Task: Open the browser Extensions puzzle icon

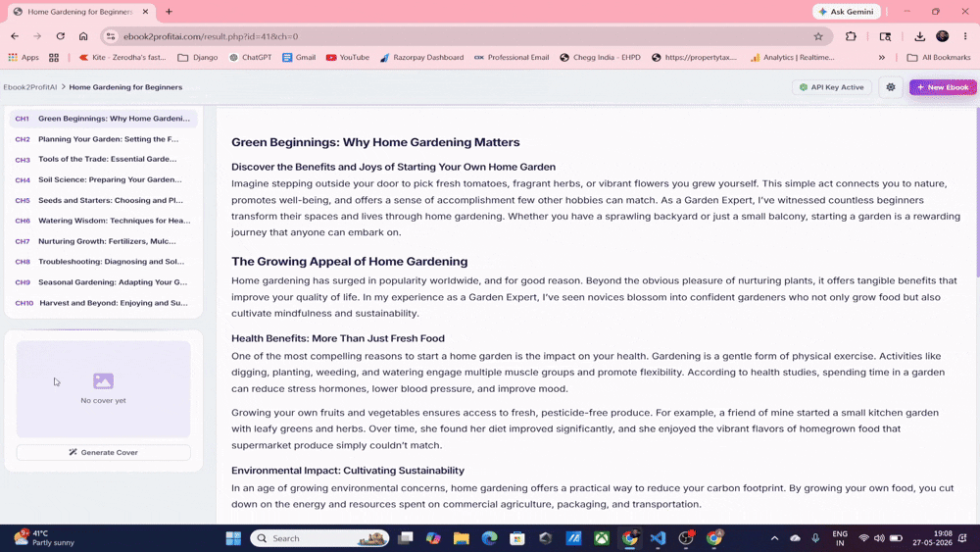Action: 851,36
